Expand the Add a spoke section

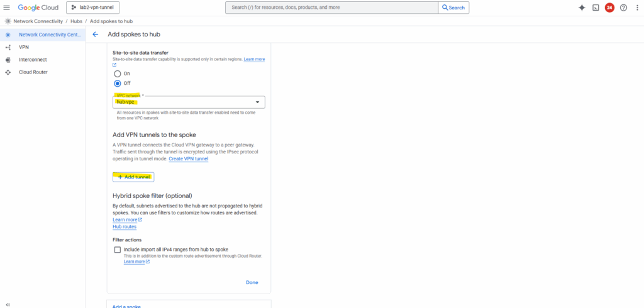click(126, 306)
